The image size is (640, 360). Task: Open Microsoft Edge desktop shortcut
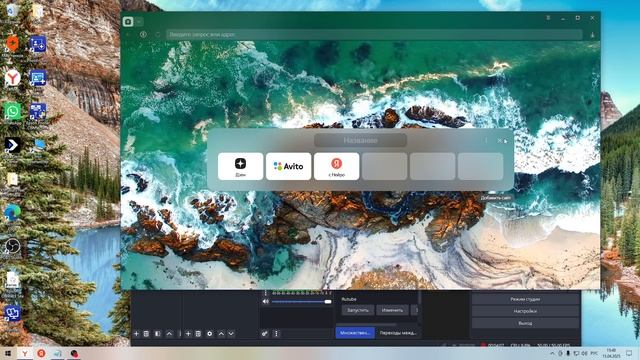point(13,214)
